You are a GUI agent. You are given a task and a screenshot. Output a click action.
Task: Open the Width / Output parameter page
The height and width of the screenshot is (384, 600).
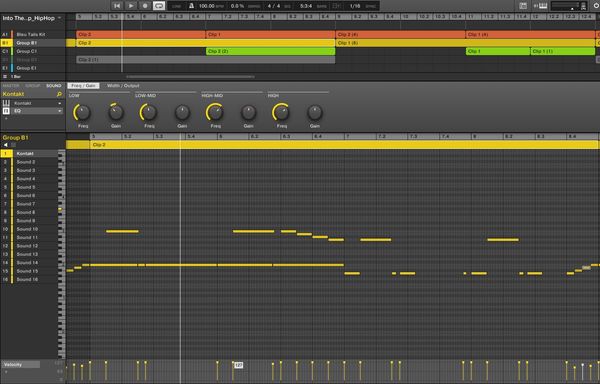(x=123, y=86)
